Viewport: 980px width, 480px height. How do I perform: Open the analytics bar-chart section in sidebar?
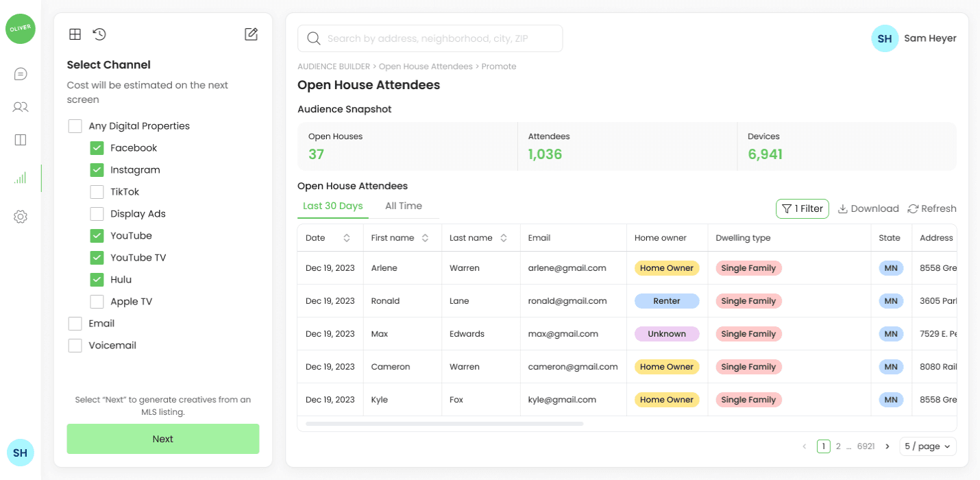click(x=20, y=178)
